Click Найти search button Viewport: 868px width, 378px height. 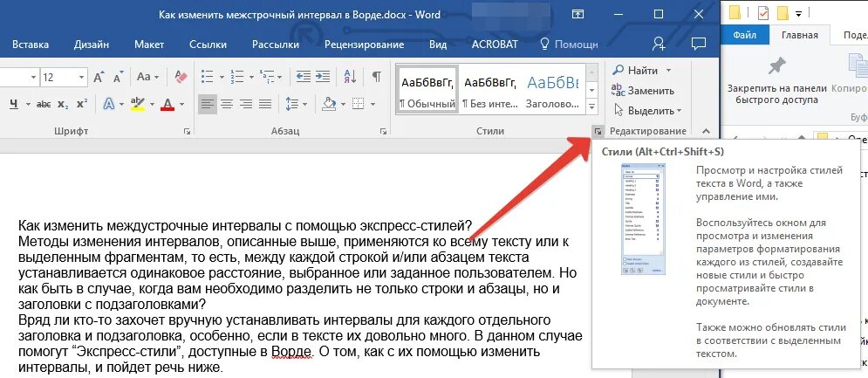(635, 71)
